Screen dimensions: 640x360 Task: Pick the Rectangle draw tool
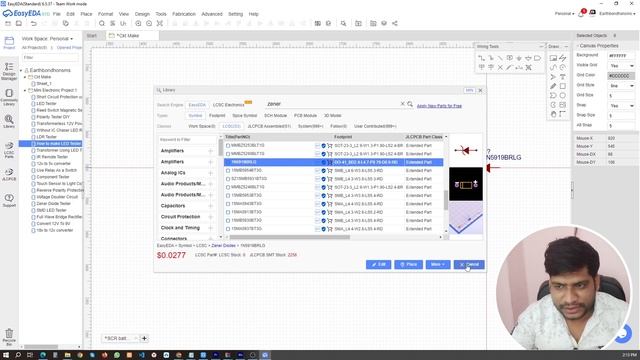(x=563, y=86)
